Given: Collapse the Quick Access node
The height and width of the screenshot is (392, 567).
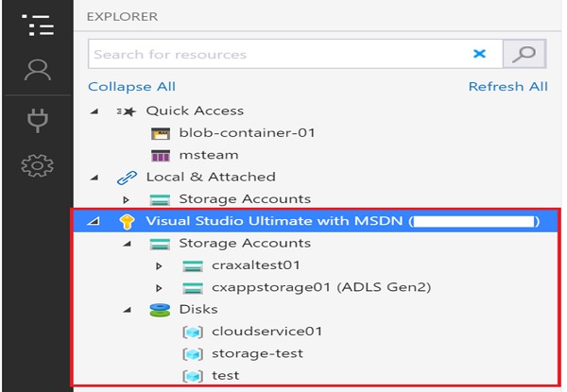Looking at the screenshot, I should point(94,111).
